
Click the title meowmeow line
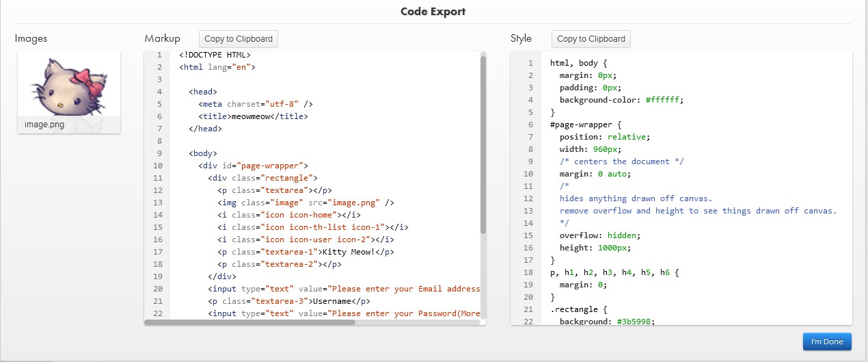pos(253,116)
